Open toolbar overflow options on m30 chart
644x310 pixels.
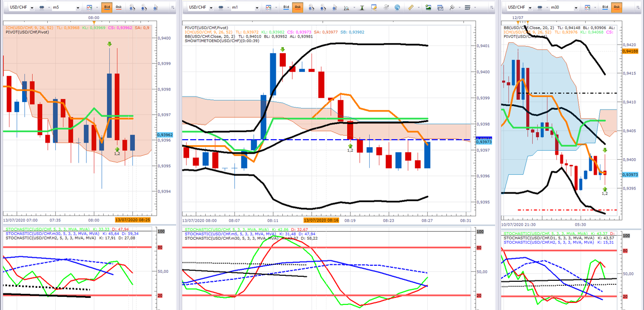coord(638,8)
